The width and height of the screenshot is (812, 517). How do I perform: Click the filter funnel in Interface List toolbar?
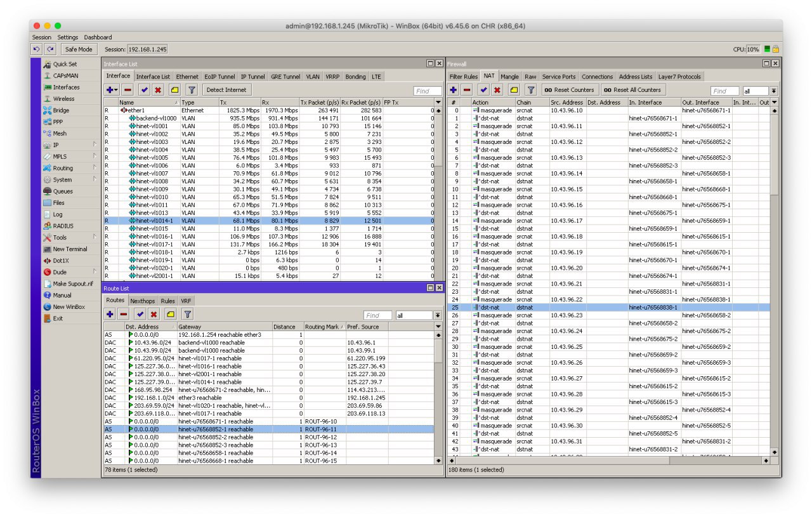192,90
